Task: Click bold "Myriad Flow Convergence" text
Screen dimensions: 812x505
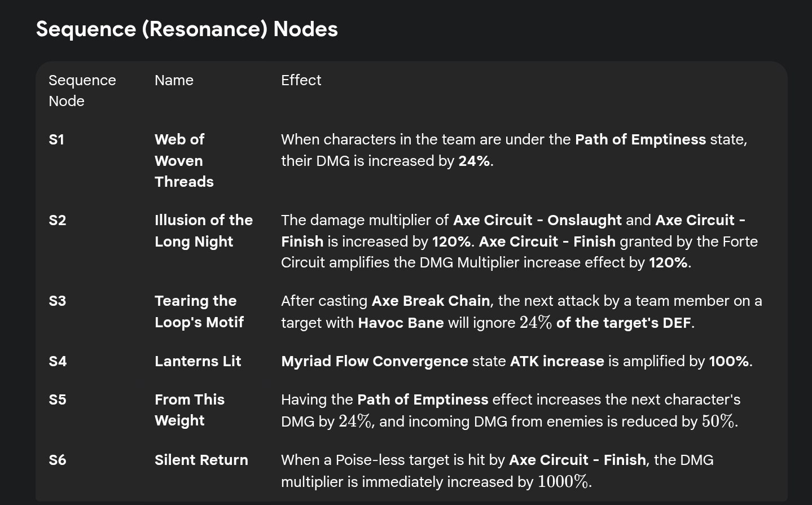Action: coord(374,361)
